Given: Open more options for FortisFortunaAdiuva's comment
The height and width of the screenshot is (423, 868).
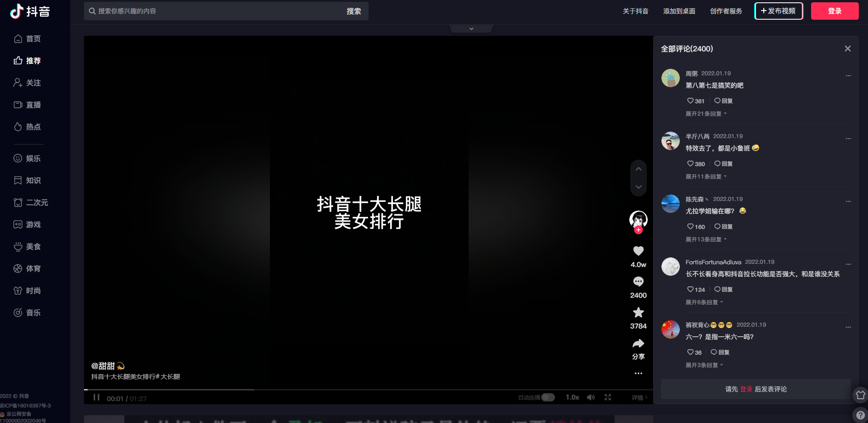Looking at the screenshot, I should point(848,264).
